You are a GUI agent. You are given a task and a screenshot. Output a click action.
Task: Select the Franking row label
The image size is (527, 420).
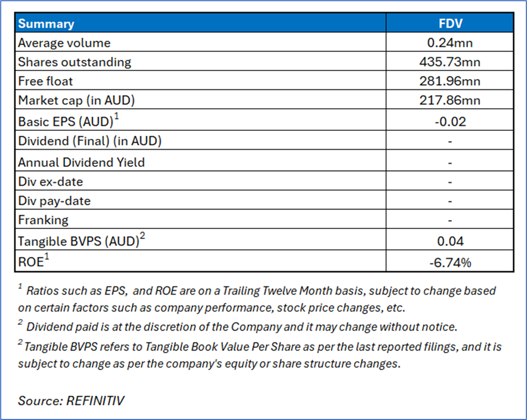pos(43,220)
